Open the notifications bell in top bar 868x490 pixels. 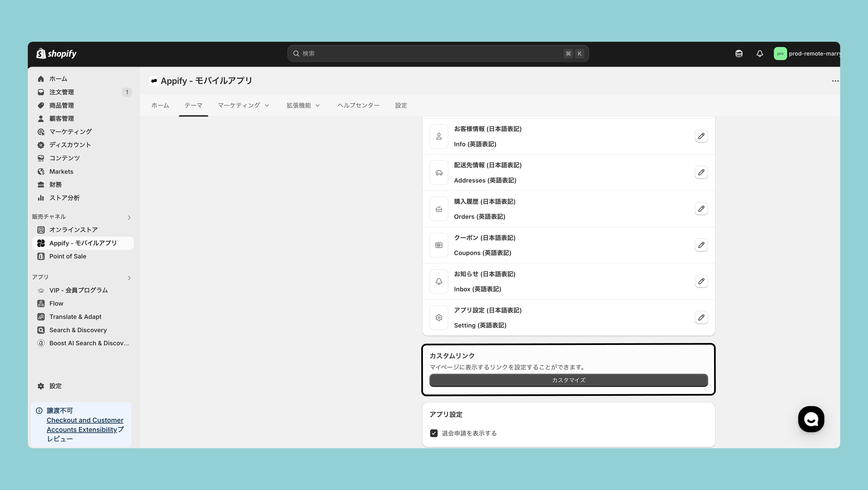(x=759, y=54)
